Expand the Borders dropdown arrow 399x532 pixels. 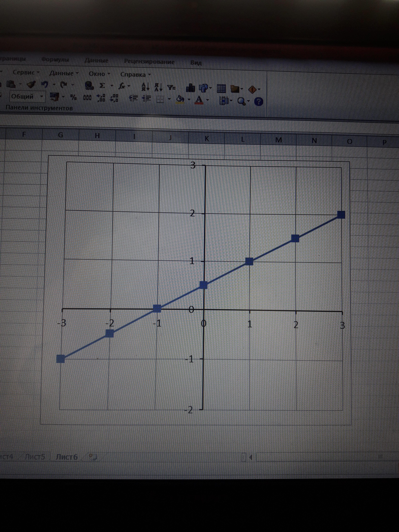169,99
